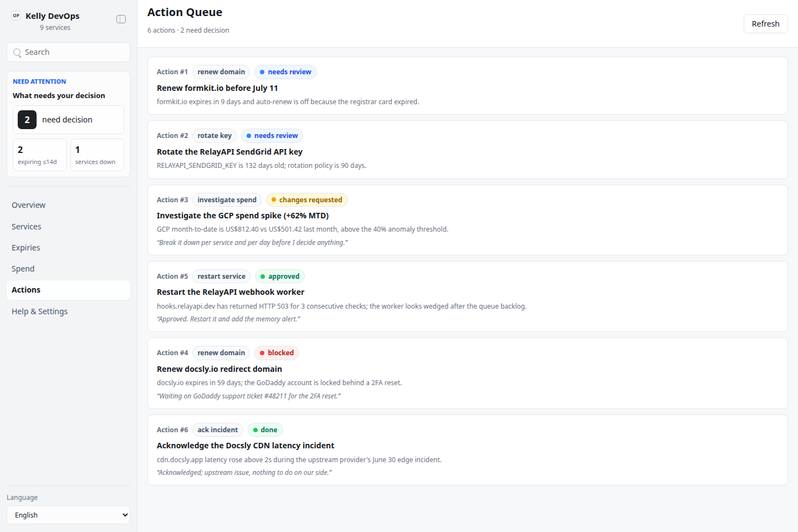798x532 pixels.
Task: Open 'Acknowledge the Docsly CDN latency incident'
Action: point(245,446)
